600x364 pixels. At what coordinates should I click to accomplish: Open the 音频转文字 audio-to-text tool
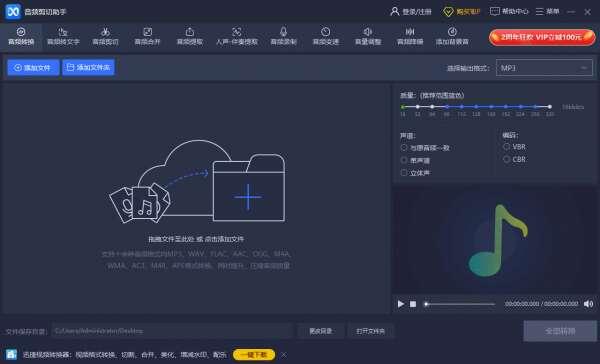[63, 36]
